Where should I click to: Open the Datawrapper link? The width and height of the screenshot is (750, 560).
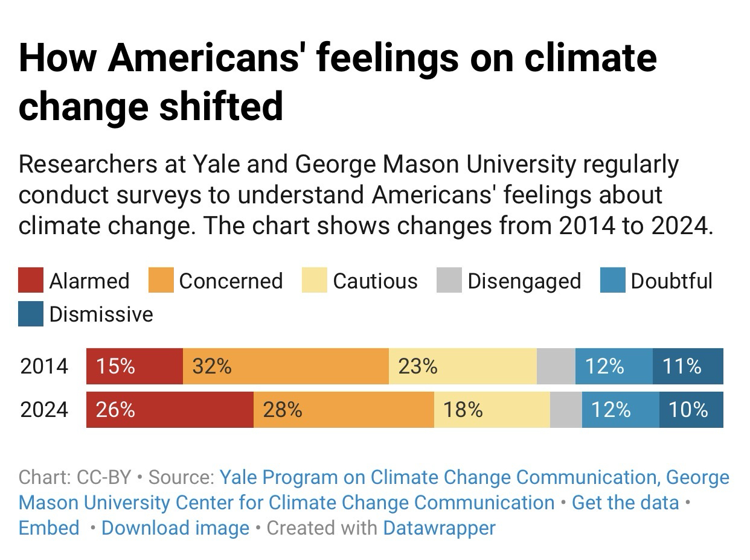(x=439, y=528)
